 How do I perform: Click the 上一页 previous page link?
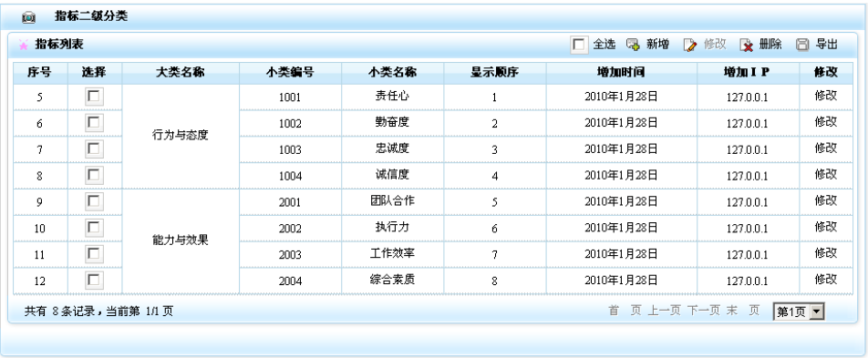(665, 311)
